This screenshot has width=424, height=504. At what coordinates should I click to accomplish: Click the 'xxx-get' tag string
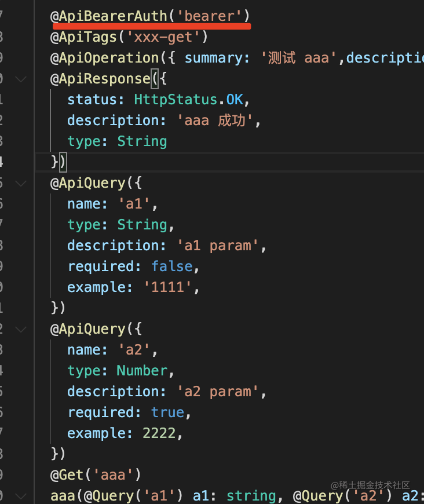[163, 37]
